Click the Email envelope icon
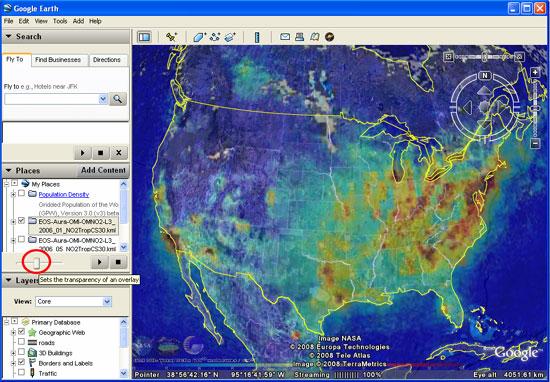 [284, 36]
